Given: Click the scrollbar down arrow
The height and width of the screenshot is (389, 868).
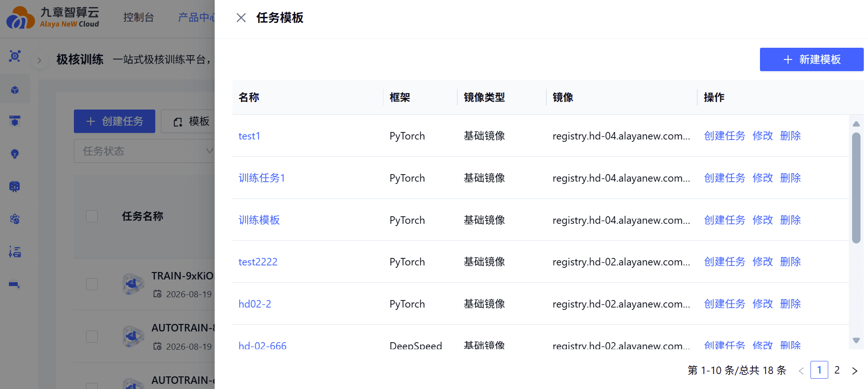Looking at the screenshot, I should click(x=856, y=340).
